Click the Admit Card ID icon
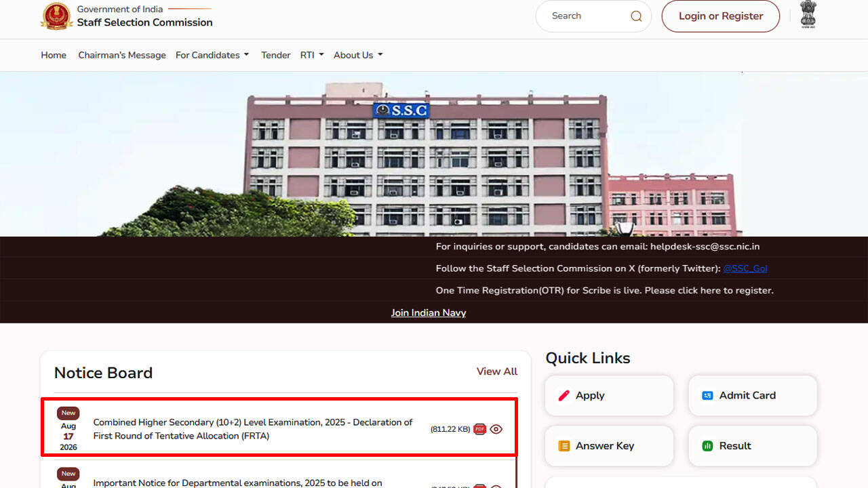The height and width of the screenshot is (488, 868). click(x=707, y=395)
